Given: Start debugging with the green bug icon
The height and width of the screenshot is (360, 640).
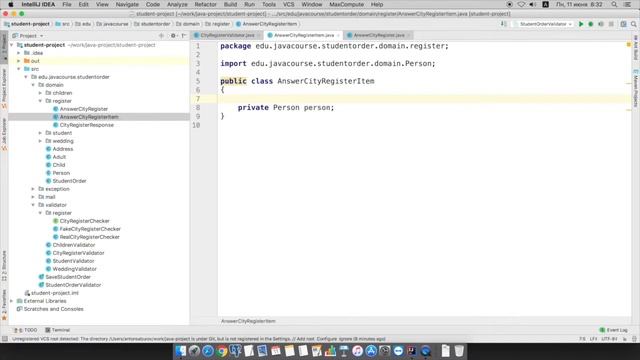Looking at the screenshot, I should point(591,24).
